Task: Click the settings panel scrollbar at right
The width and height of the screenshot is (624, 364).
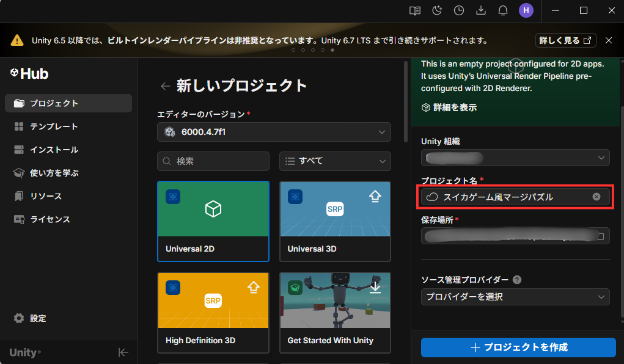Action: coord(622,211)
